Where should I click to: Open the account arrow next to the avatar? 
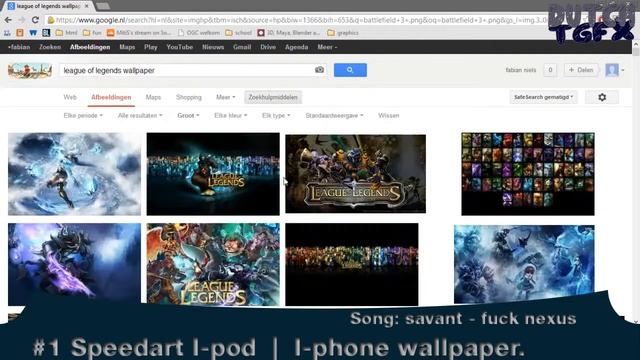623,70
